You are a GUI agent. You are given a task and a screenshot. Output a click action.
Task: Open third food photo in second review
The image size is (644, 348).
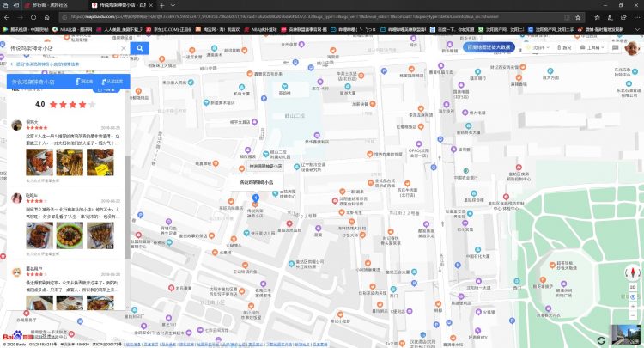tap(100, 235)
